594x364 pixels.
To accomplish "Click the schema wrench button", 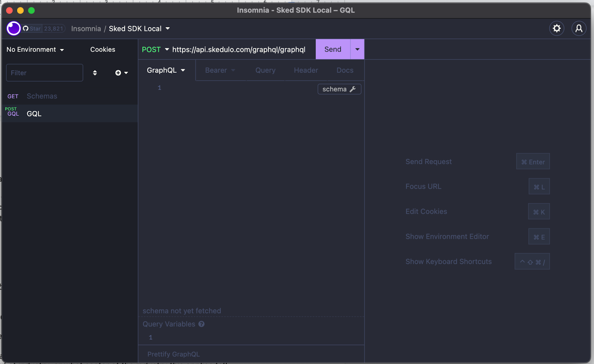I will click(x=339, y=89).
